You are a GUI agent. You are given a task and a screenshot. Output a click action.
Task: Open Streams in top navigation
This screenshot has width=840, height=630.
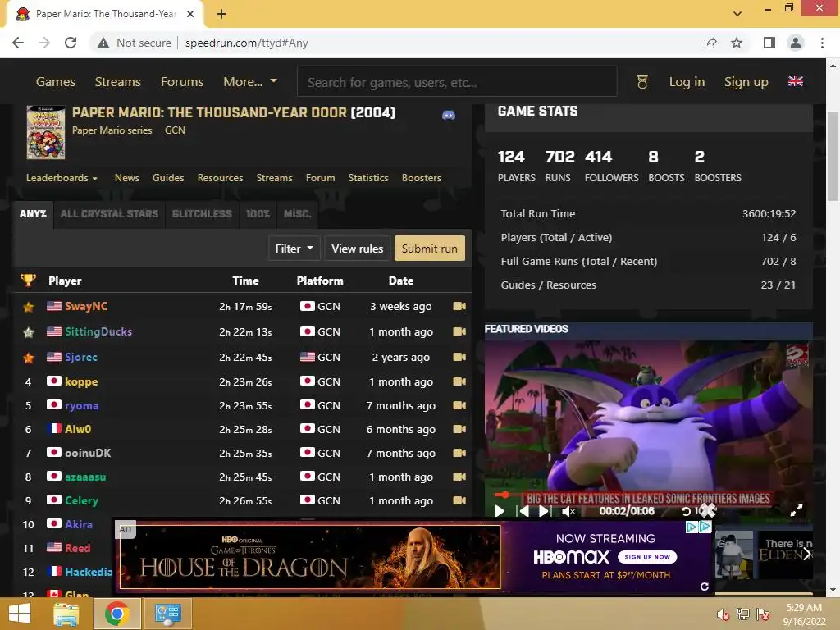[118, 82]
